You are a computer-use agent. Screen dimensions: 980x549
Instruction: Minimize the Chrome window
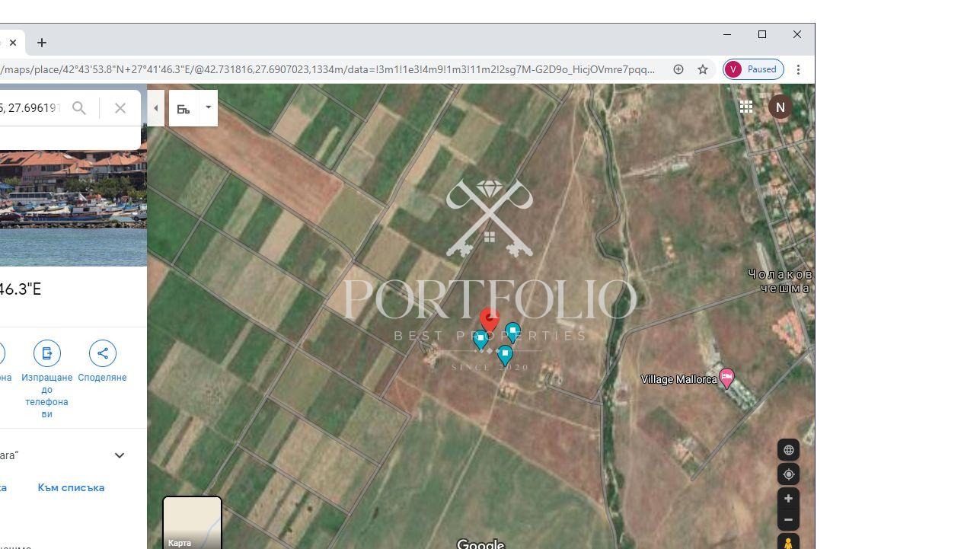(727, 34)
